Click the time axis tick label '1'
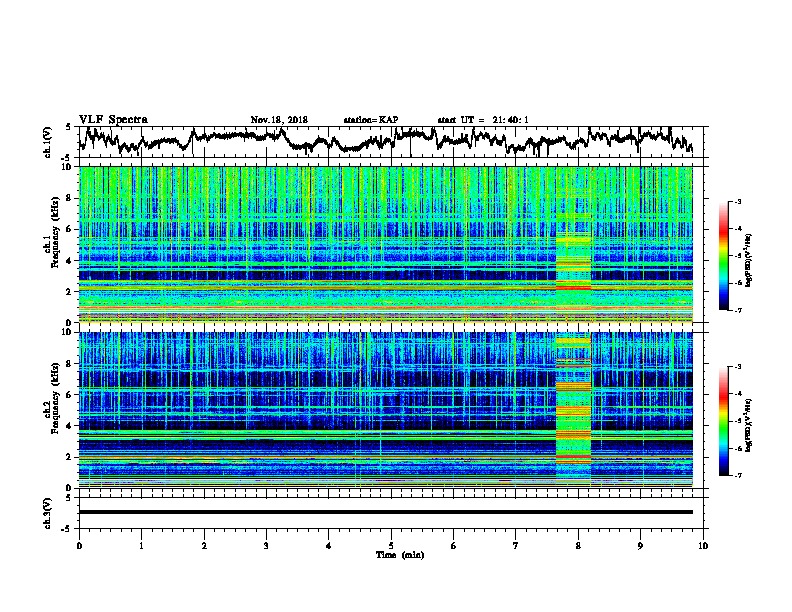Viewport: 792px width, 612px height. 141,546
